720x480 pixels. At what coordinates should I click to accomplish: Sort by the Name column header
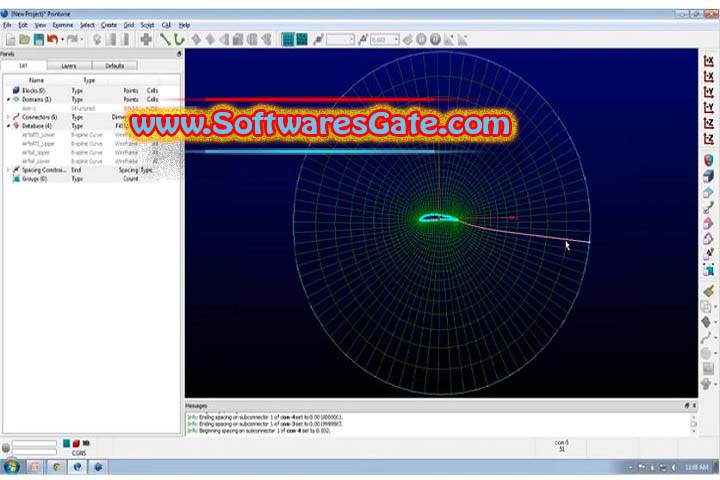[36, 80]
